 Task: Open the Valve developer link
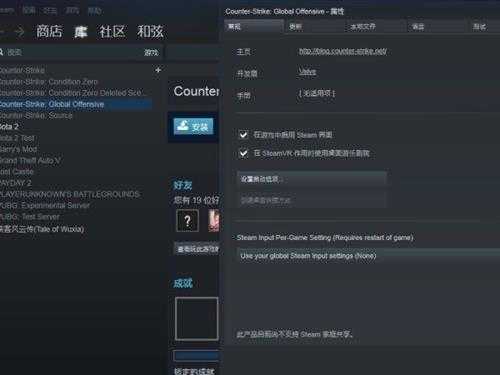(x=307, y=71)
